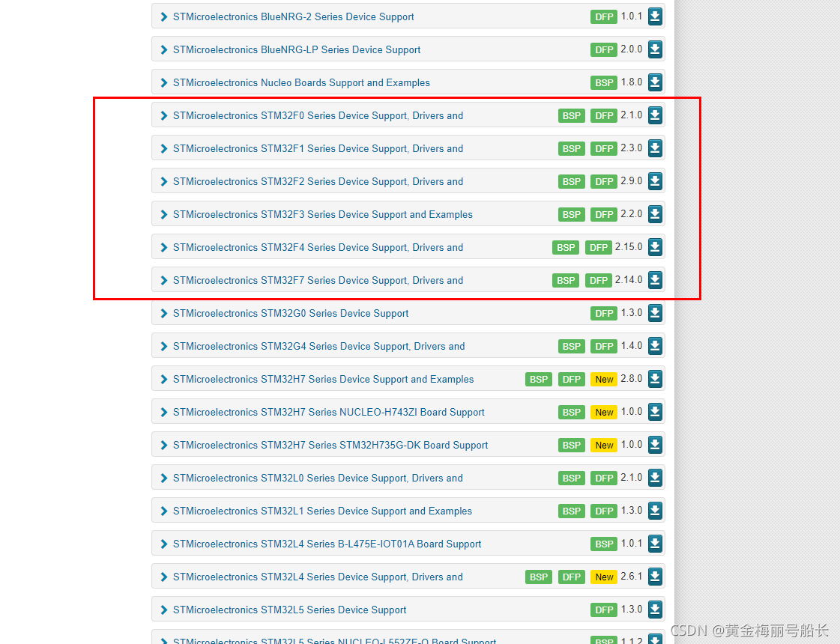The width and height of the screenshot is (840, 644).
Task: Download the B-L475E-IOT01A Board Support pack
Action: point(655,544)
